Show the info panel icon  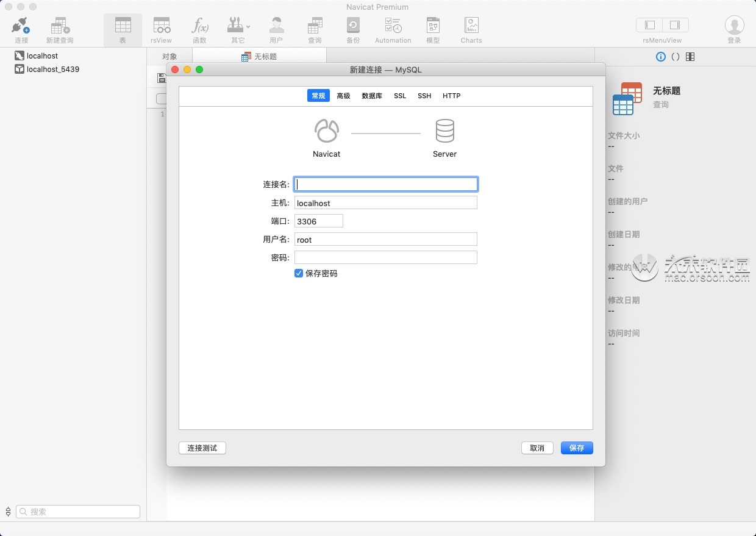pos(660,57)
